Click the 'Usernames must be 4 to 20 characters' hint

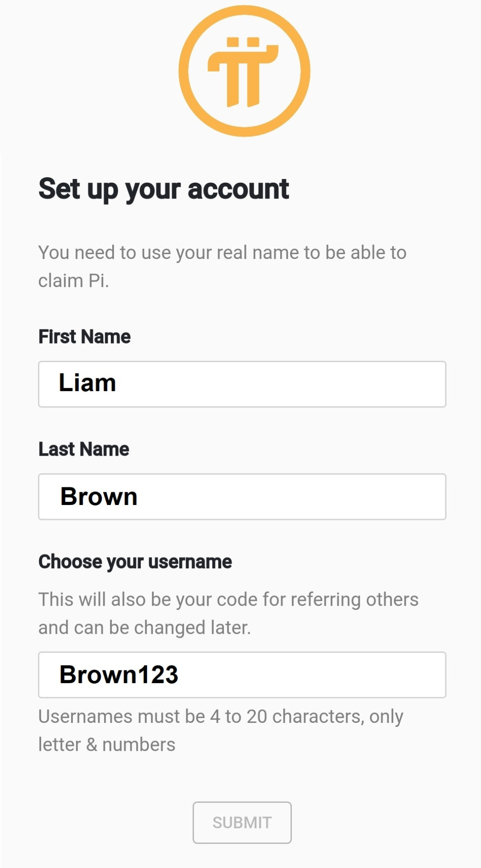coord(220,717)
